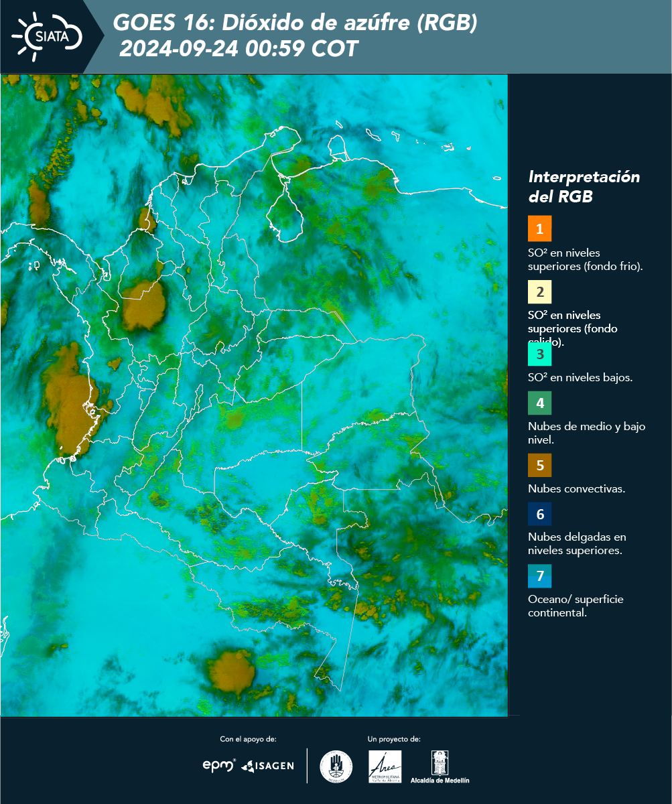Click the Alcaldía de Medellín crest
The image size is (672, 804).
[440, 767]
